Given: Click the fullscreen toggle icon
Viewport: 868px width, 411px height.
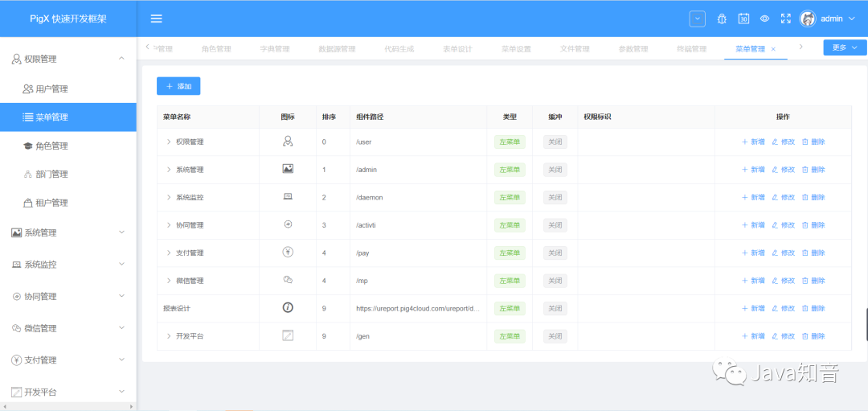Looking at the screenshot, I should (x=786, y=18).
